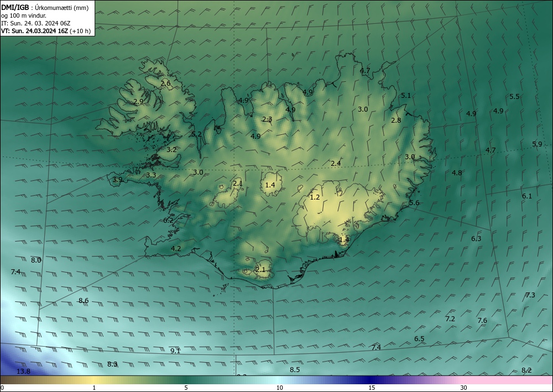553x392 pixels.
Task: Click the 3.9 value at Snæfellsnes tip
Action: pos(117,180)
